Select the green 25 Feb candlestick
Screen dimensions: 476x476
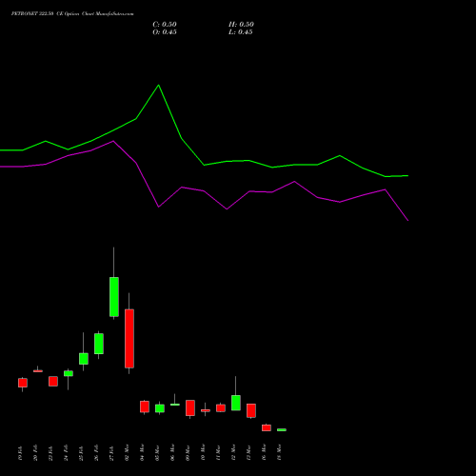pos(84,359)
